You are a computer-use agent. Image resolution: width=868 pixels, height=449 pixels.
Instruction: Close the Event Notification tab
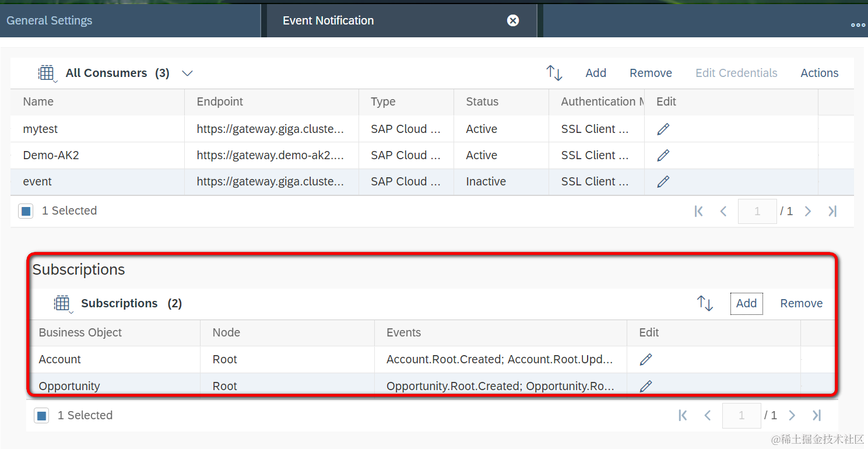513,20
